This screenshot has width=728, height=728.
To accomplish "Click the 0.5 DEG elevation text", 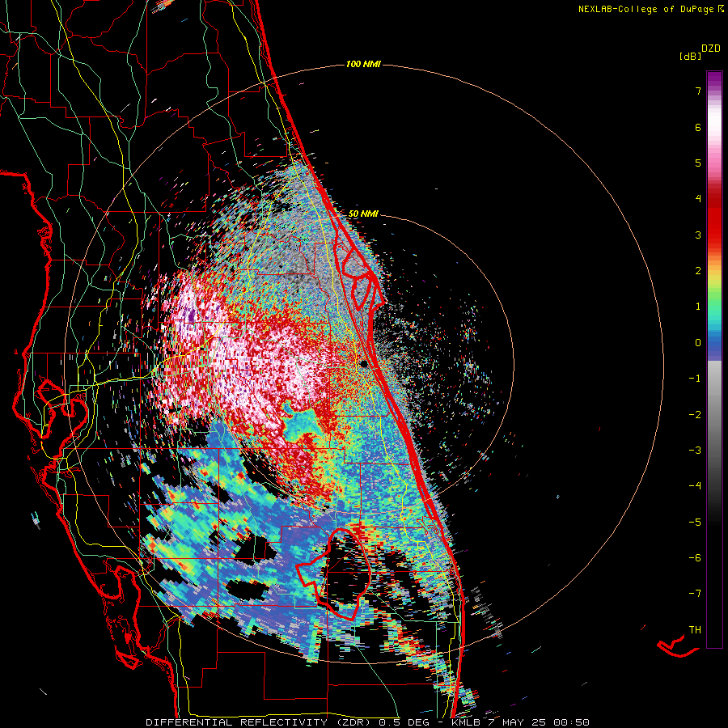I will pos(404,722).
